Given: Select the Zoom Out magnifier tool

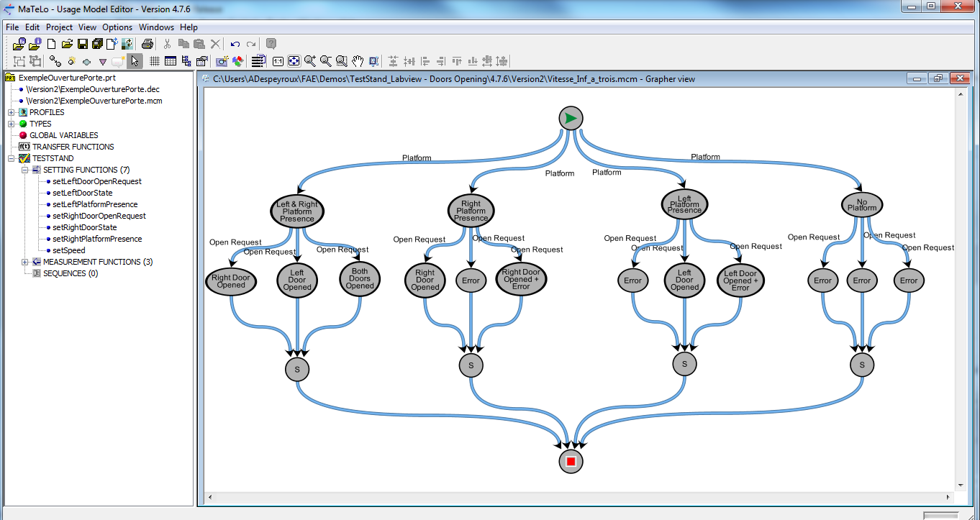Looking at the screenshot, I should (x=326, y=61).
